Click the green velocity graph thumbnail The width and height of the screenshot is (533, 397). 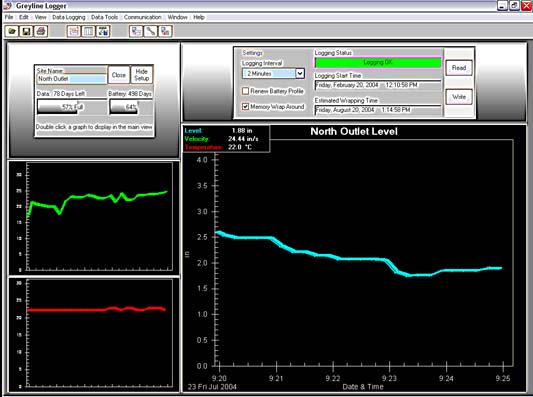coord(94,218)
